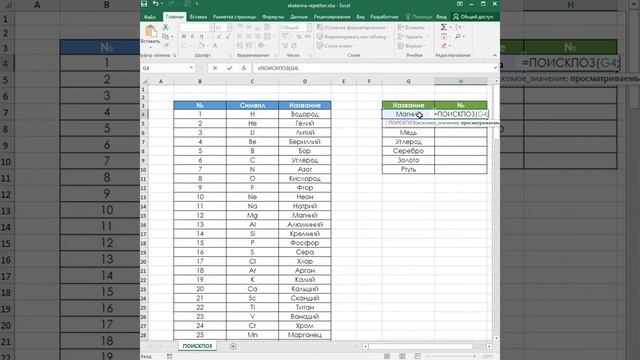The width and height of the screenshot is (640, 360).
Task: Open Cell Styles (Стили ячеек) gallery
Action: point(335,46)
